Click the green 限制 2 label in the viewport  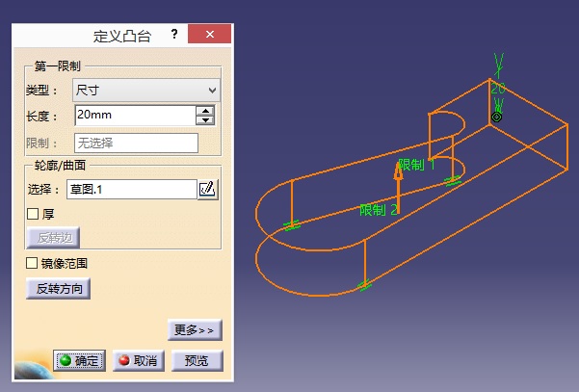379,209
